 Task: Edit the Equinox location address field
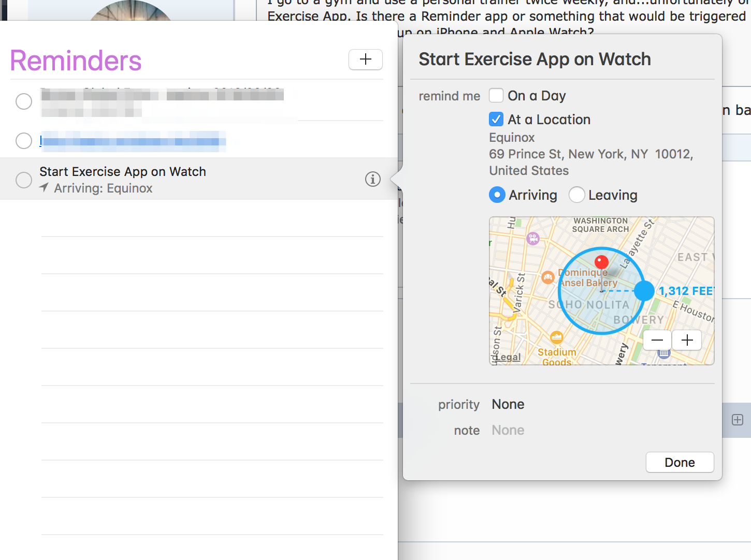click(591, 154)
